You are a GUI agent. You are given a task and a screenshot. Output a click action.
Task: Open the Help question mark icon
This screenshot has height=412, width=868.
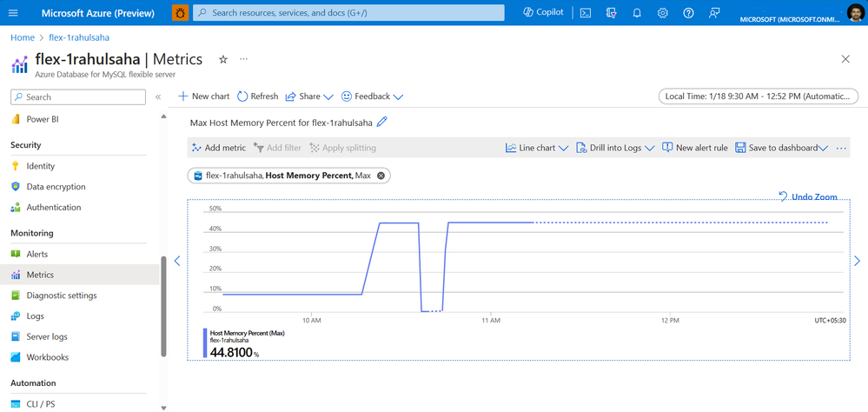[689, 13]
